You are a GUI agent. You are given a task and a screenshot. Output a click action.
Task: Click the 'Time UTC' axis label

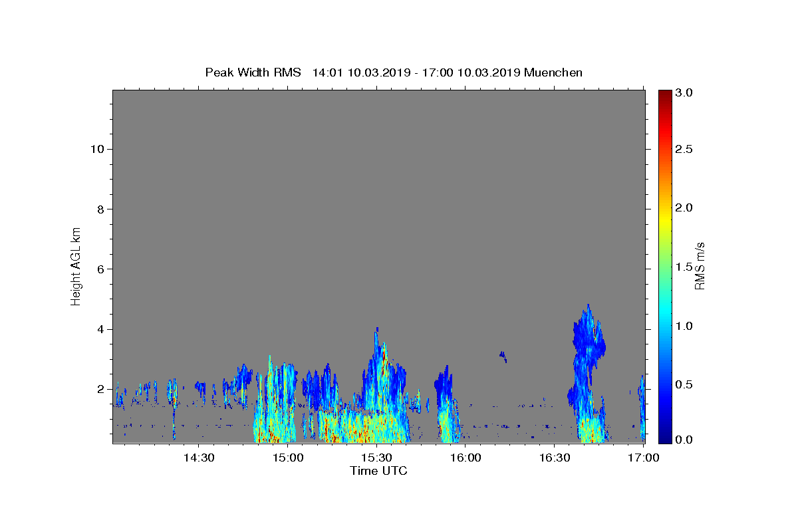[x=378, y=471]
